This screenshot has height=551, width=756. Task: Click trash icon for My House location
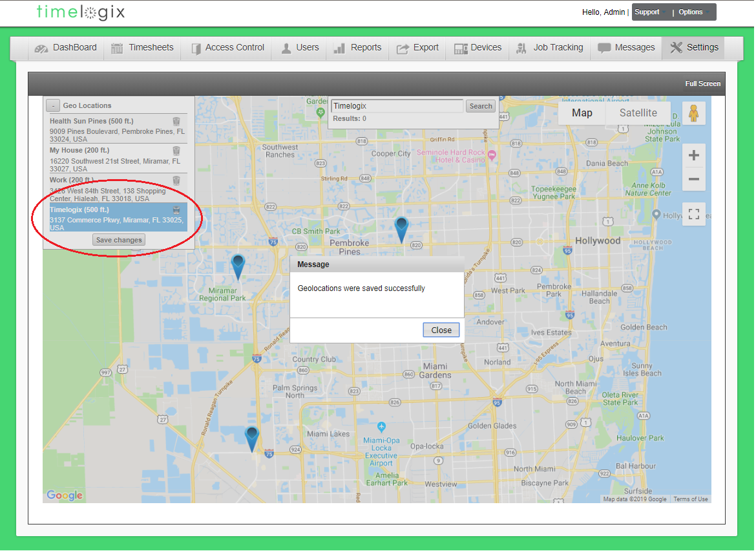point(176,151)
